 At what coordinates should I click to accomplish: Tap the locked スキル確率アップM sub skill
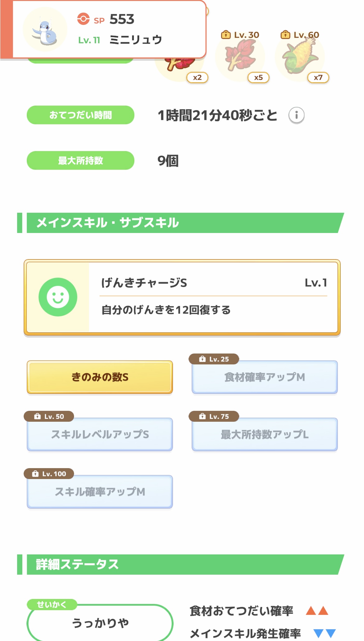[x=100, y=491]
